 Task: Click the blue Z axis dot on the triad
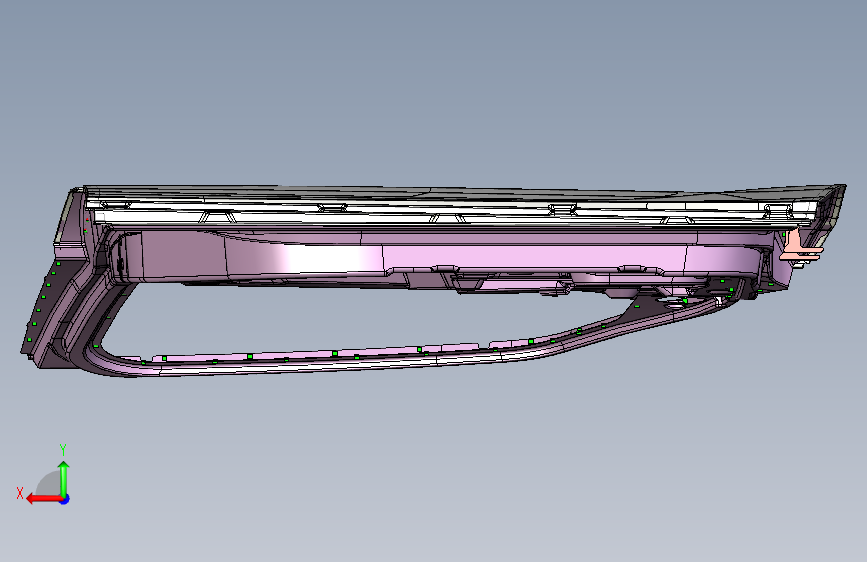click(65, 499)
